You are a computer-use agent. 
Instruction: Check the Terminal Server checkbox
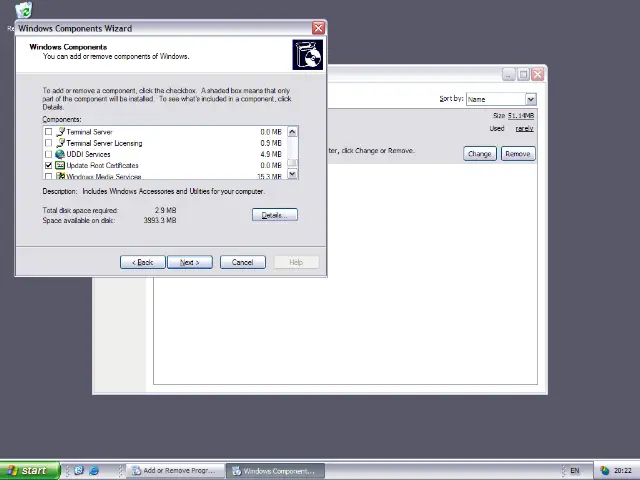[x=49, y=132]
